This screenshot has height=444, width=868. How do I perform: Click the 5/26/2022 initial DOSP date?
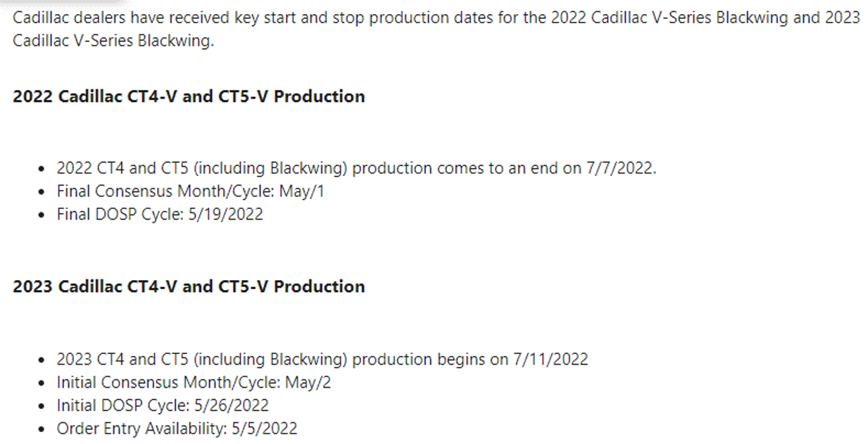[232, 405]
